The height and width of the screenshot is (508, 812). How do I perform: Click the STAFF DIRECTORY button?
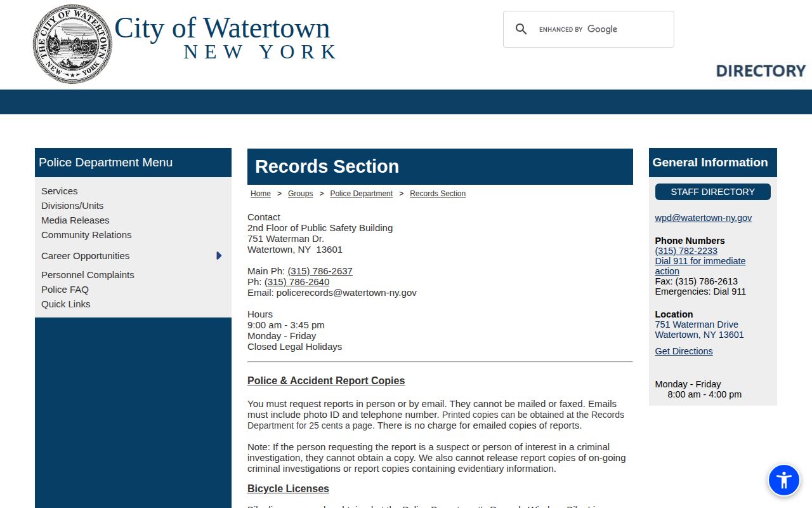713,192
